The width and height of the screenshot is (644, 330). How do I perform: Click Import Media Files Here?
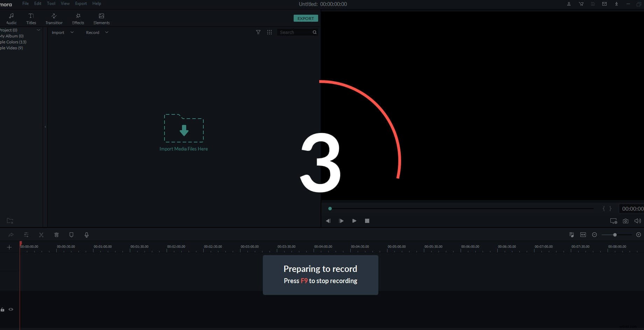coord(183,133)
